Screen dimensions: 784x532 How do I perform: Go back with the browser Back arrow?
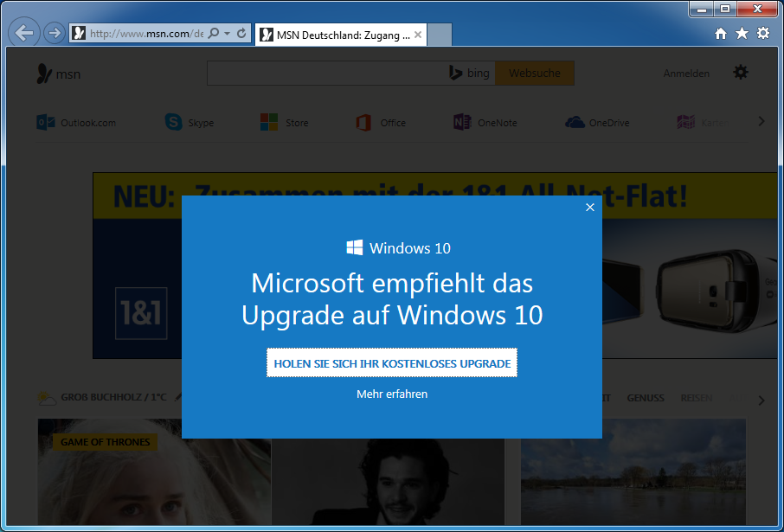[23, 33]
